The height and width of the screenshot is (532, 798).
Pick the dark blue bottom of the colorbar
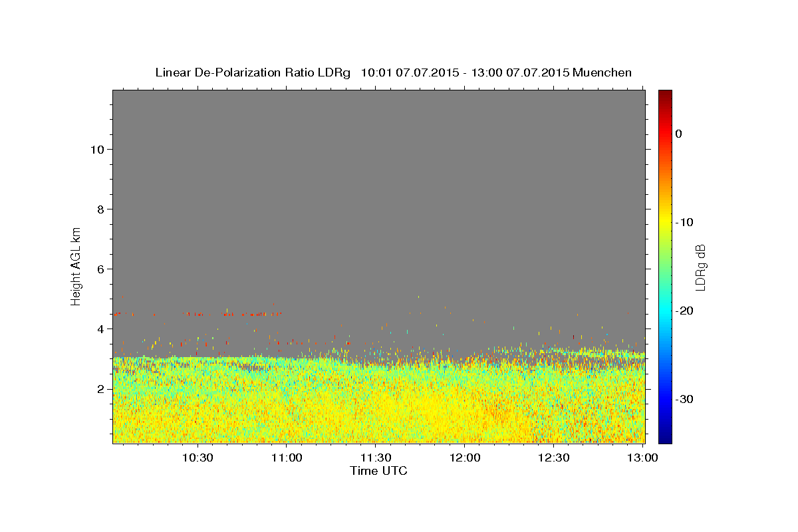tap(665, 436)
